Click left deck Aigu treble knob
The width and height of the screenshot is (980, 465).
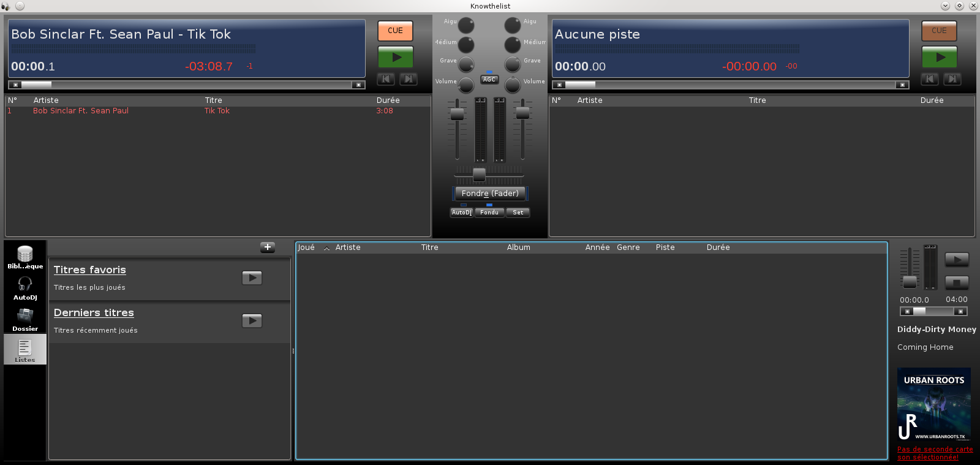(466, 25)
